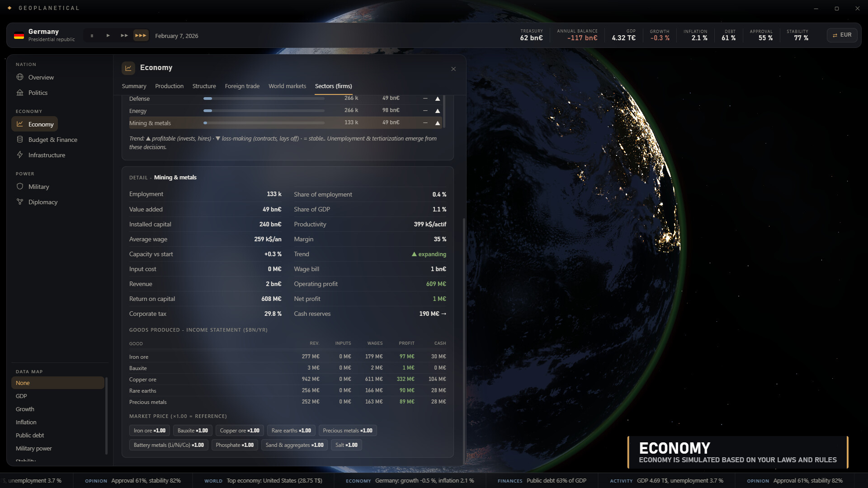The width and height of the screenshot is (868, 488).
Task: Open the Military section
Action: (x=38, y=187)
